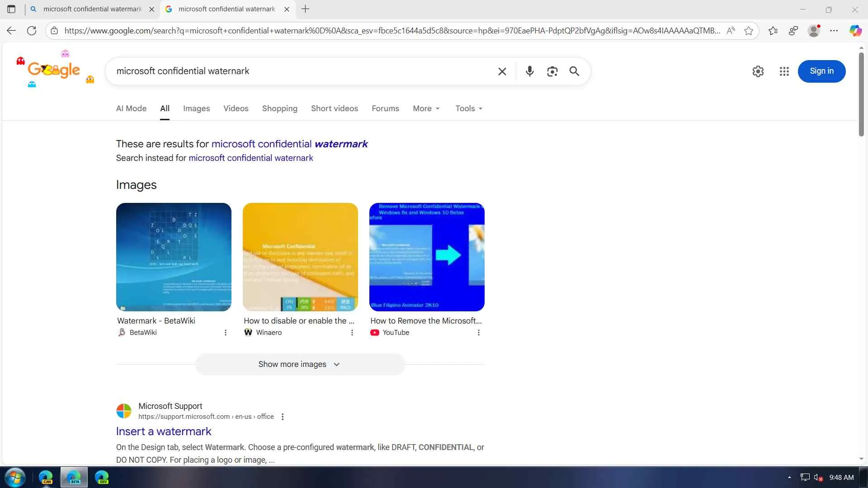Screen dimensions: 868x488
Task: Open the Tools dropdown
Action: pos(469,108)
